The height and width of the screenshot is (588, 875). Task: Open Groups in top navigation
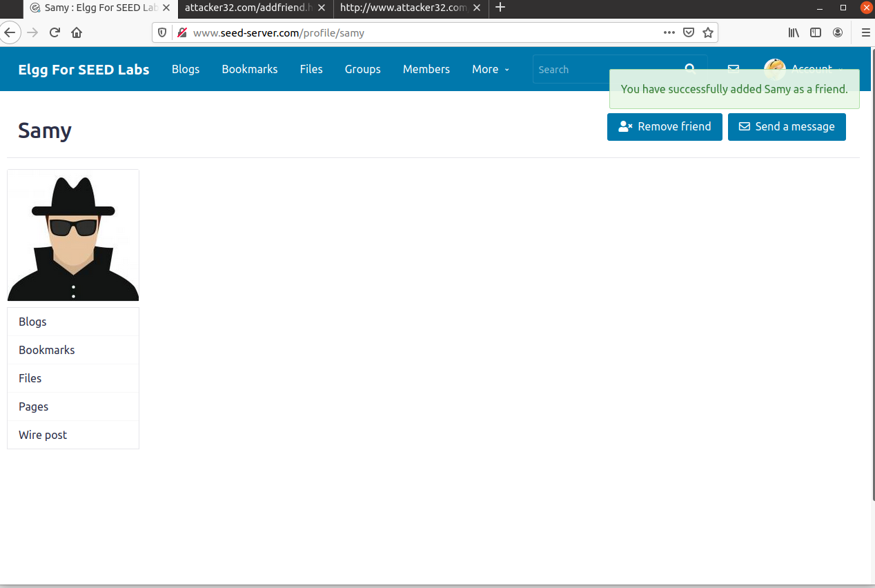[363, 69]
